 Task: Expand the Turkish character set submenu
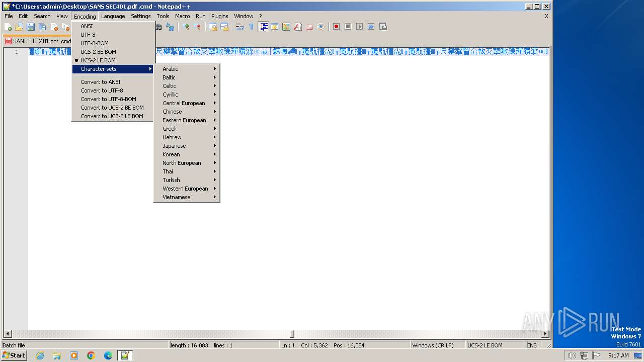pyautogui.click(x=187, y=180)
